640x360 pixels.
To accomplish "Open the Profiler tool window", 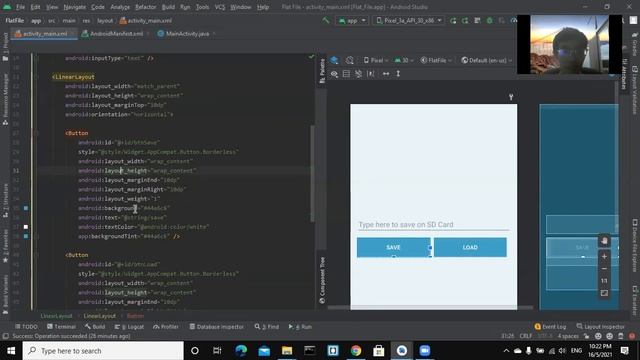I will [166, 327].
